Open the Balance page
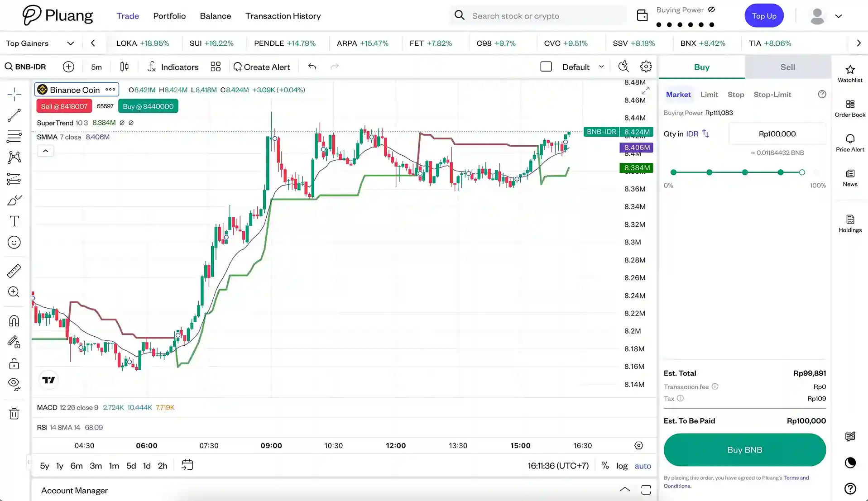Viewport: 868px width, 501px height. pos(216,16)
